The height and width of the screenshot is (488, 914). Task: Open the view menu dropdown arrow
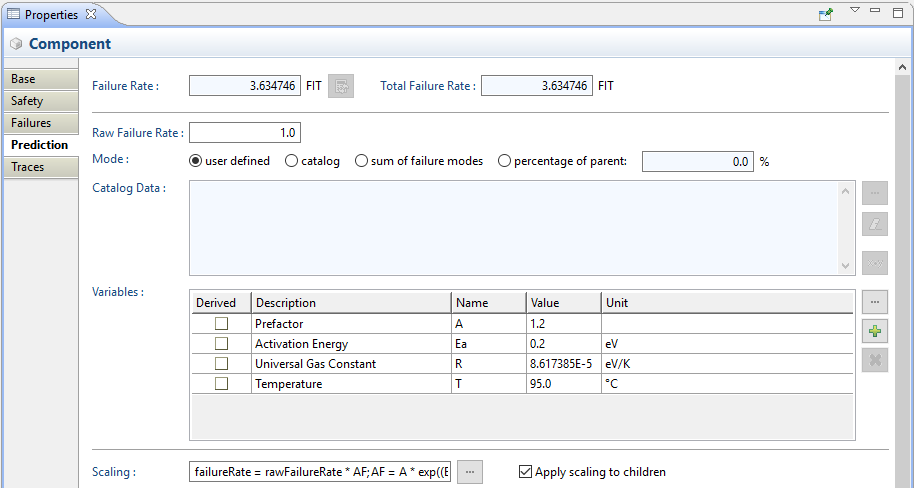pos(854,11)
